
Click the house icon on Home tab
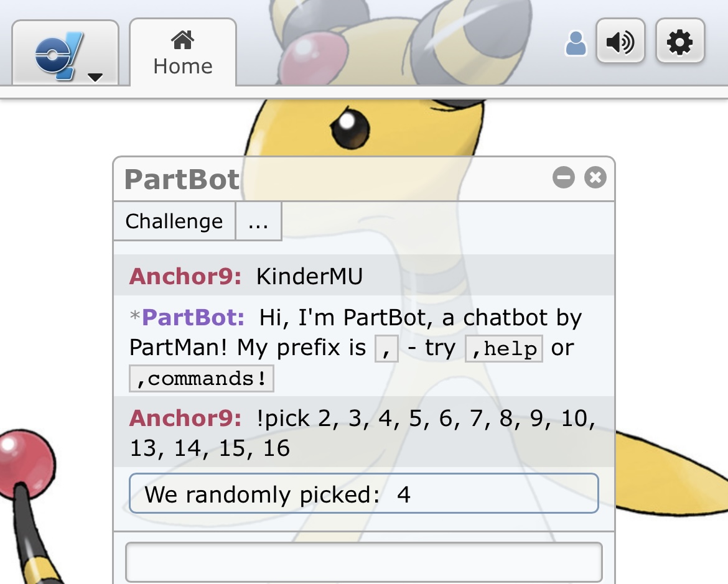click(x=183, y=40)
